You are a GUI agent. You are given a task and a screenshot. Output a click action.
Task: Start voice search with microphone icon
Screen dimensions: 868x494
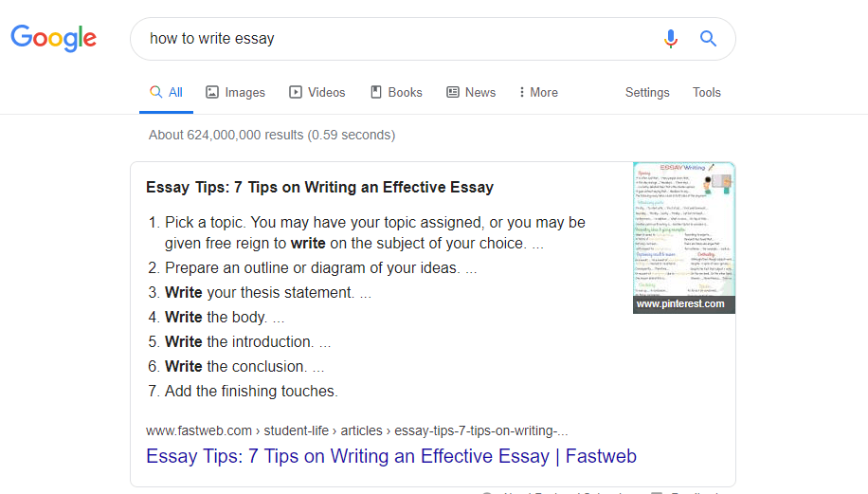click(x=670, y=39)
